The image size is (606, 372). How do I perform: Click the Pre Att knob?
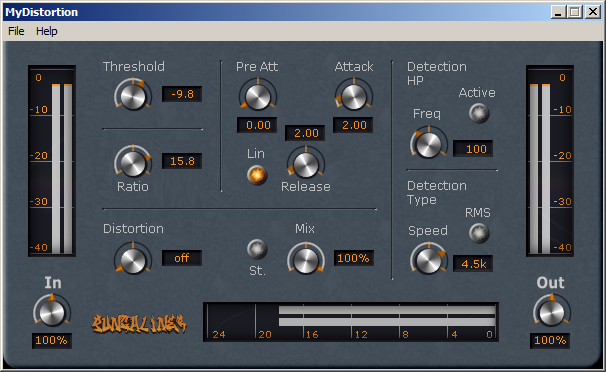tap(258, 95)
